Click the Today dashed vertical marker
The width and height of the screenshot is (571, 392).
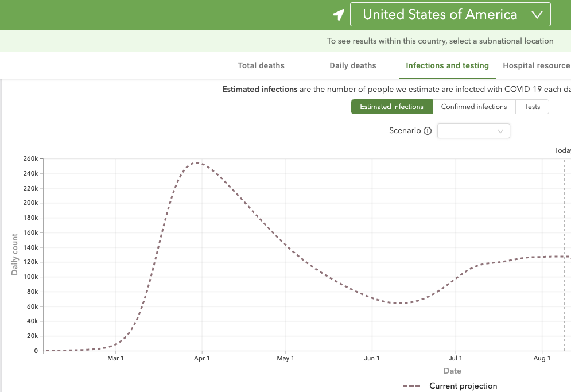pos(564,230)
